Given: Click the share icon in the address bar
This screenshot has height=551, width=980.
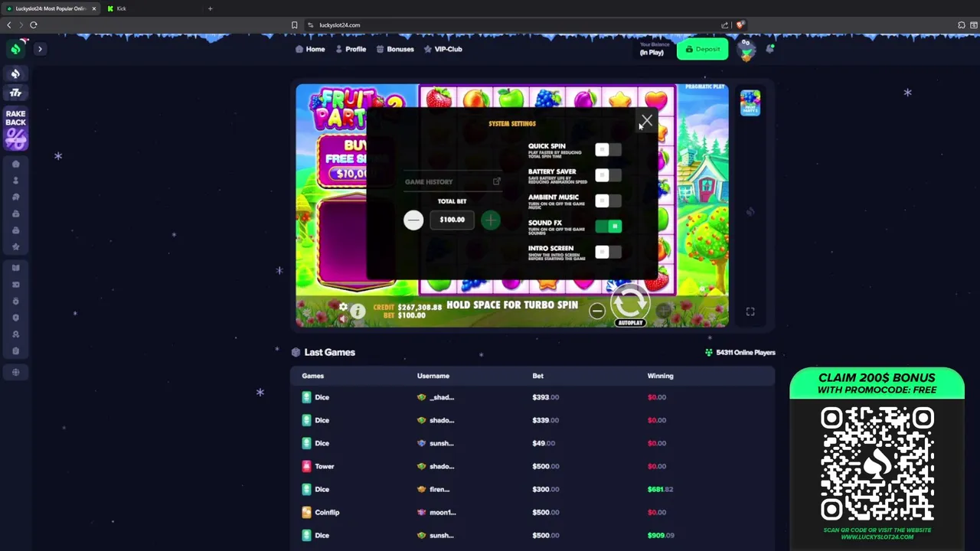Looking at the screenshot, I should click(724, 25).
